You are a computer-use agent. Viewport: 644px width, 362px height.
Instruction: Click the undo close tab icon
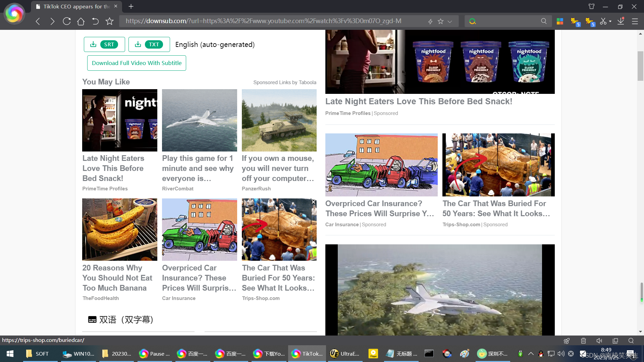[x=95, y=21]
